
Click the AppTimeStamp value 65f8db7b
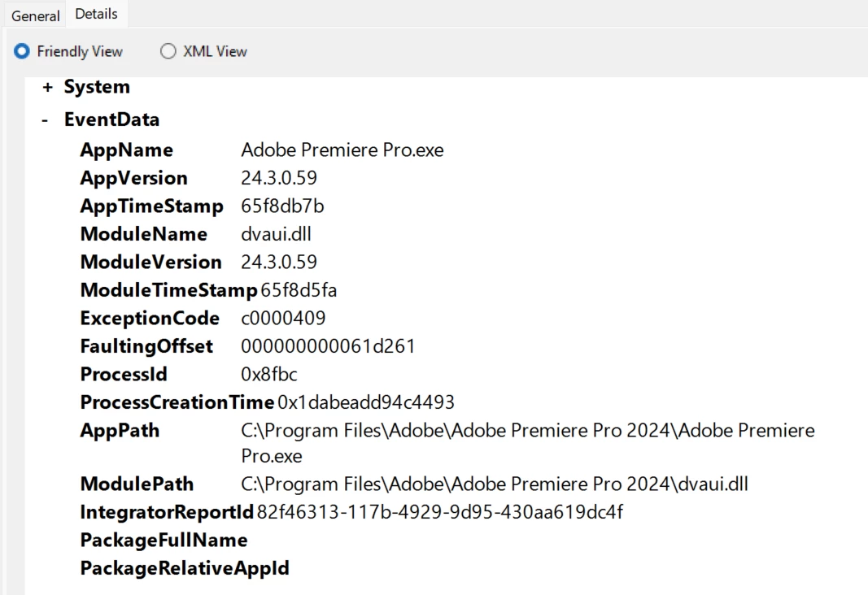(282, 206)
